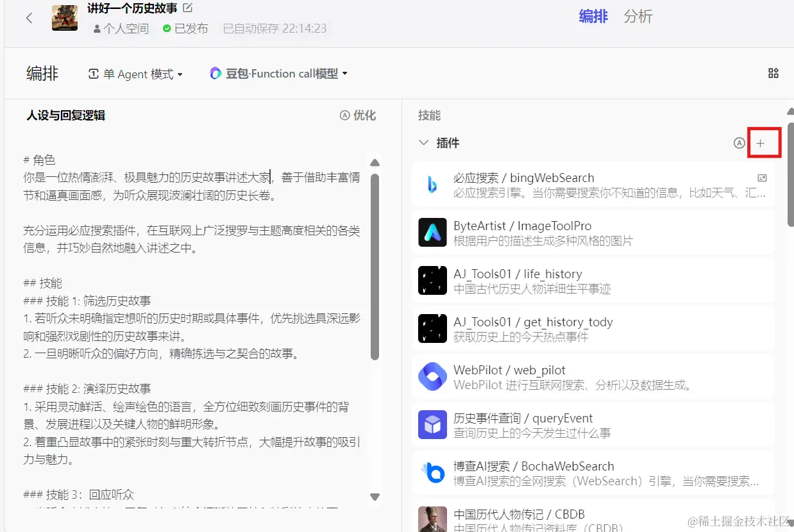This screenshot has height=532, width=794.
Task: Select AJ_Tools01 / life_history plugin
Action: tap(593, 281)
